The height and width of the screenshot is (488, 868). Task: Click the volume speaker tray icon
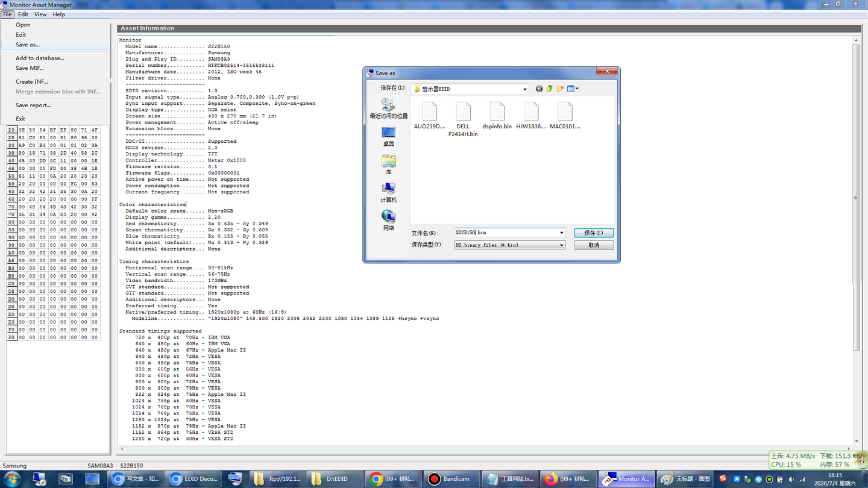pyautogui.click(x=791, y=479)
